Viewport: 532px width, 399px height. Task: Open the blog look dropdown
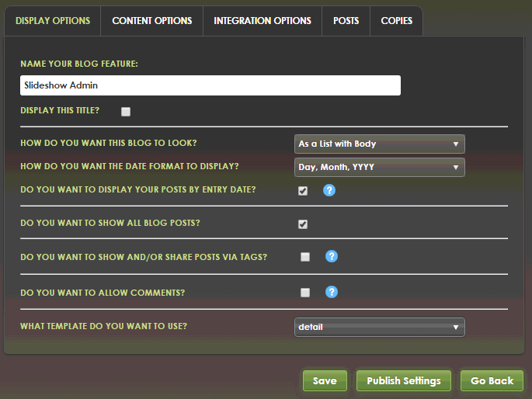[x=379, y=144]
